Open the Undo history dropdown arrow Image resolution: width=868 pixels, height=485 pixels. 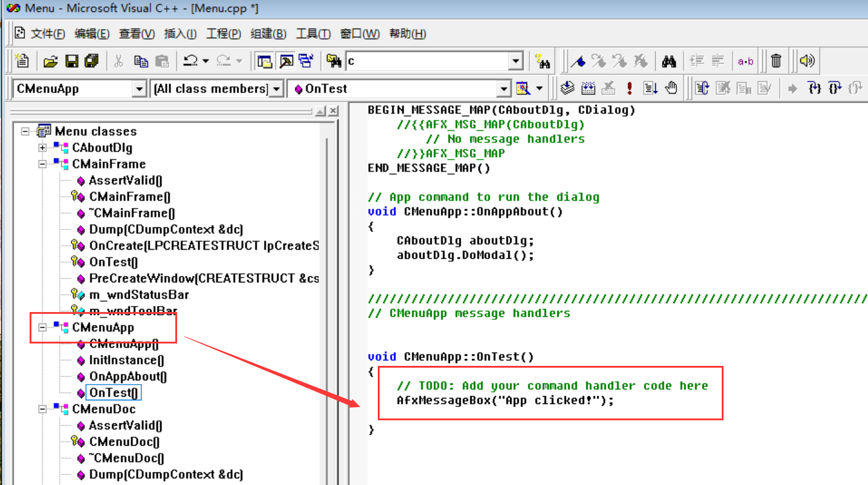(x=206, y=61)
